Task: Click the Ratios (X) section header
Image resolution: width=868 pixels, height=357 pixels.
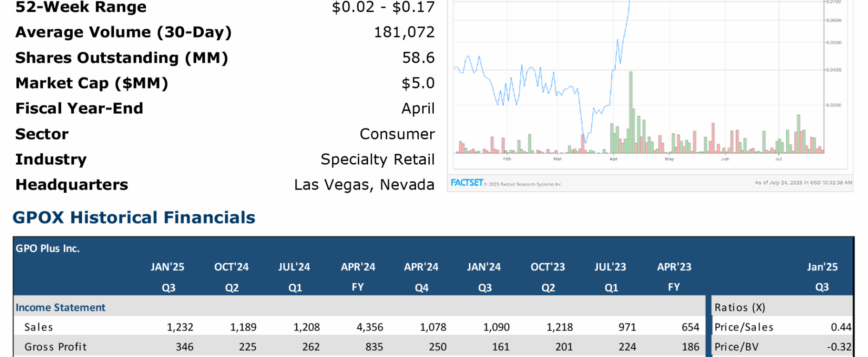Action: [739, 307]
